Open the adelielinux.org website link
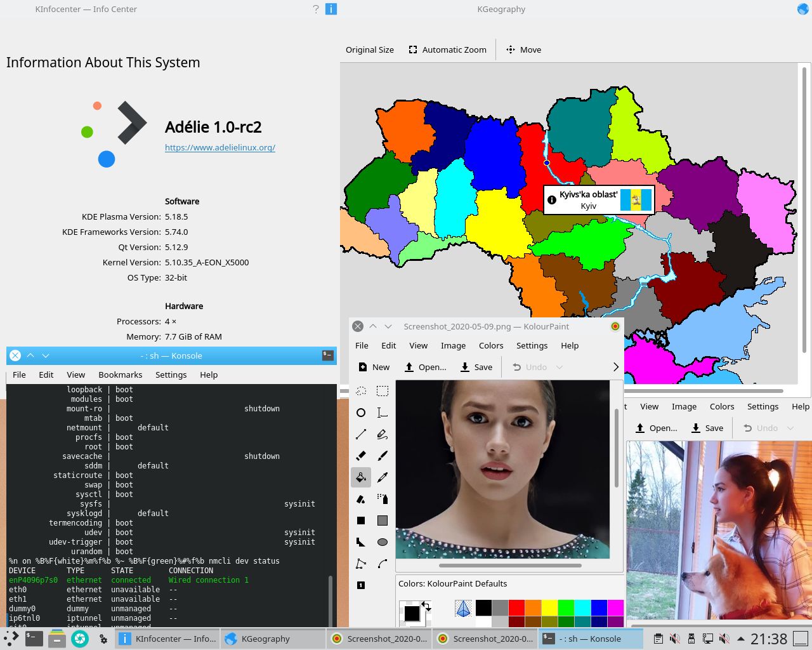Image resolution: width=812 pixels, height=650 pixels. (219, 147)
